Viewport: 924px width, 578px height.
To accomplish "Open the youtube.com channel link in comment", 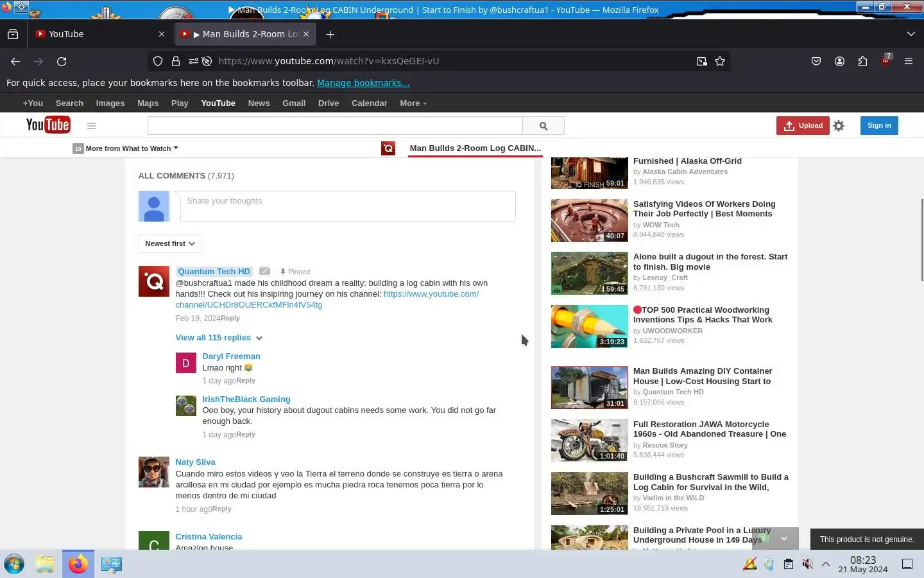I will (x=327, y=299).
